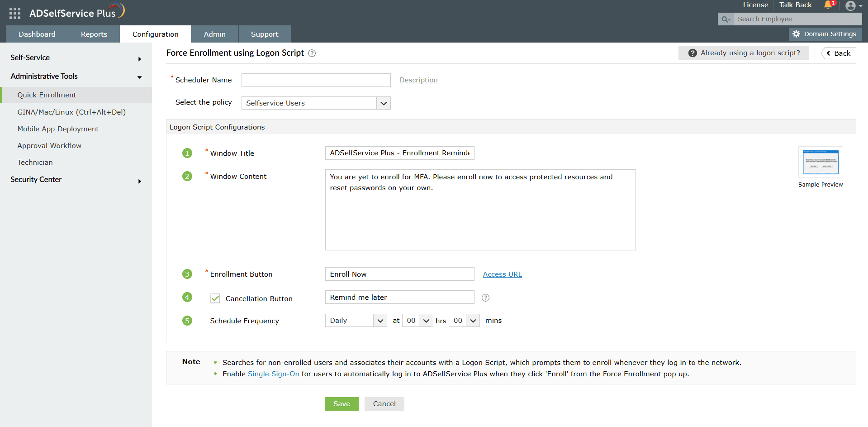Click the Window Title input field
Image resolution: width=868 pixels, height=427 pixels.
pos(399,153)
